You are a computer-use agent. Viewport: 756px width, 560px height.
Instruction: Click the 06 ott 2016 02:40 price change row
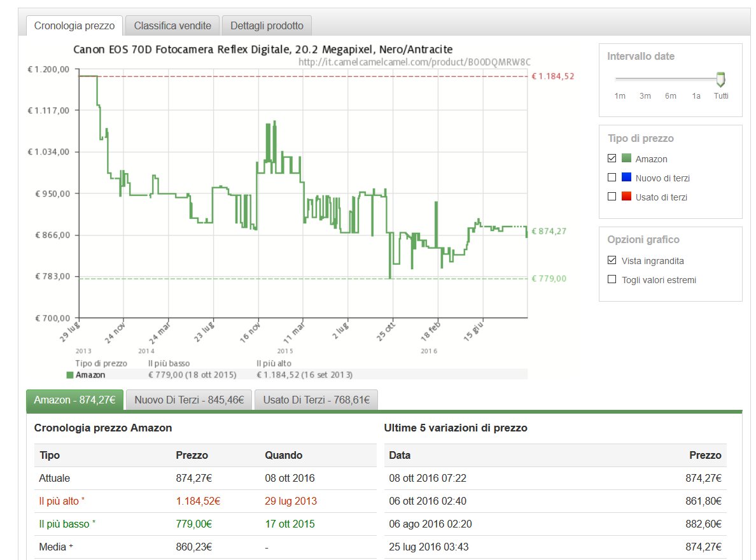click(555, 501)
